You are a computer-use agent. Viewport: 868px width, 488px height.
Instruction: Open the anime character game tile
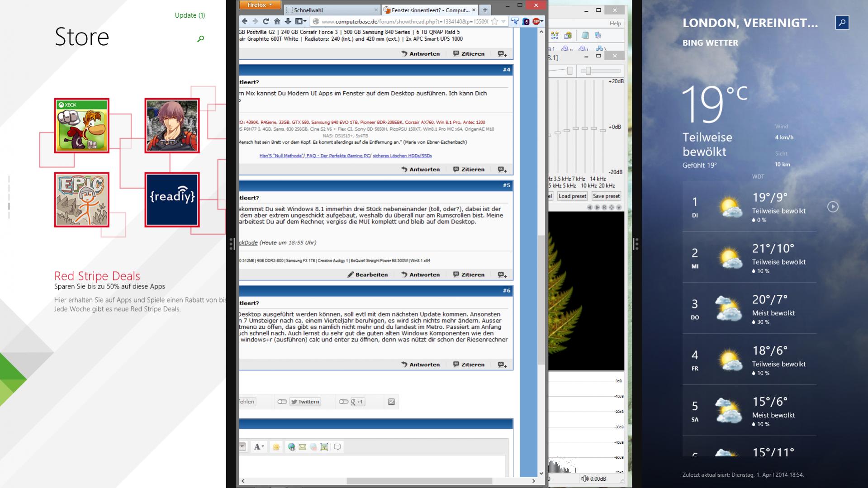172,126
